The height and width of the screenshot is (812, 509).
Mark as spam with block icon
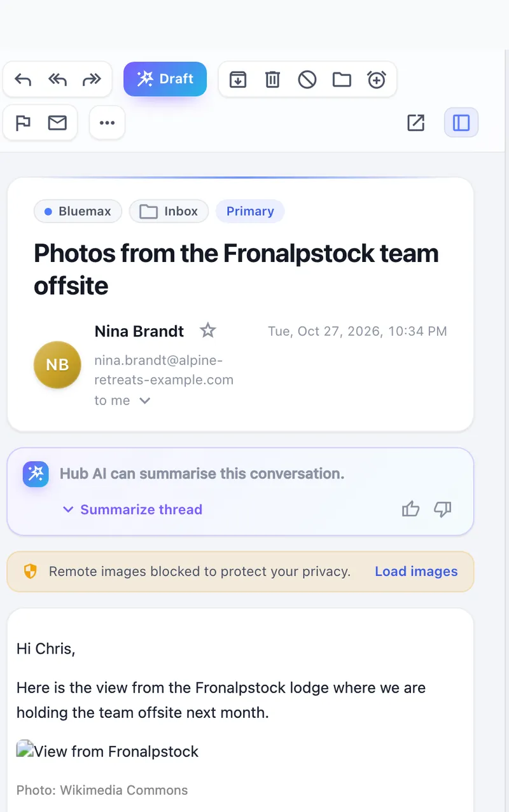(x=307, y=79)
